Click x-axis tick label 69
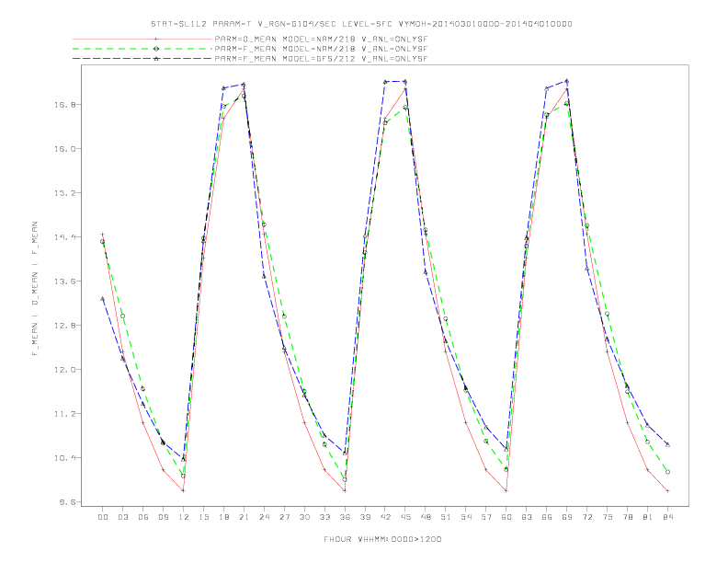 [567, 517]
